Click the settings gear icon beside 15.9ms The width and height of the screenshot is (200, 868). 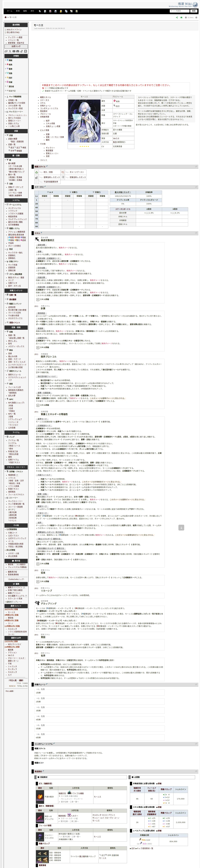click(x=196, y=18)
